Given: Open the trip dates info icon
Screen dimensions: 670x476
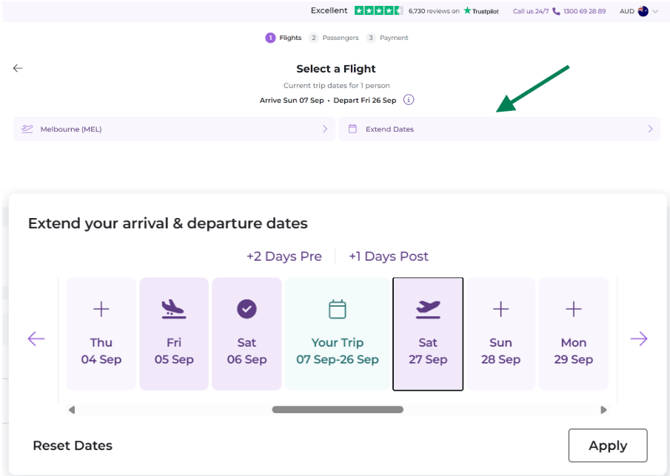Looking at the screenshot, I should 408,100.
